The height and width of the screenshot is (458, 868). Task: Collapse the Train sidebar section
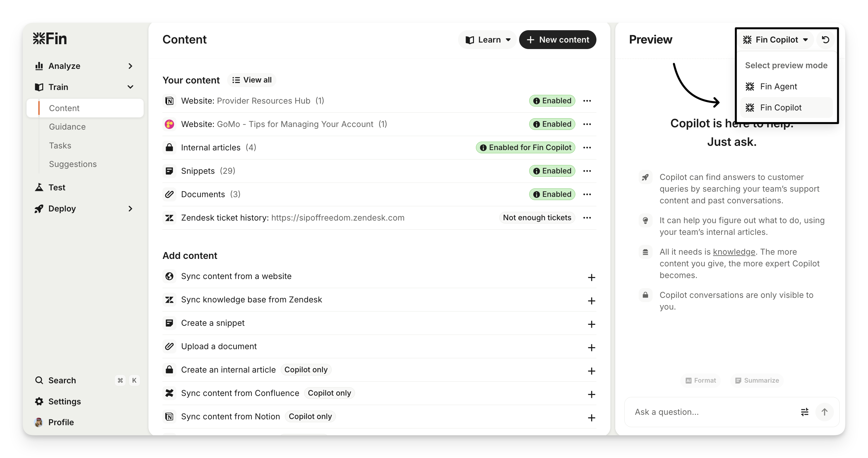coord(130,87)
